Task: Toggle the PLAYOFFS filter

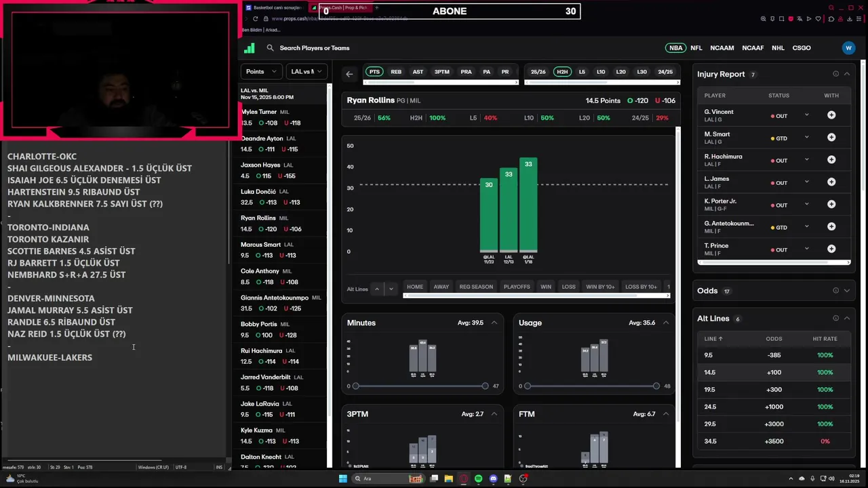Action: coord(517,287)
